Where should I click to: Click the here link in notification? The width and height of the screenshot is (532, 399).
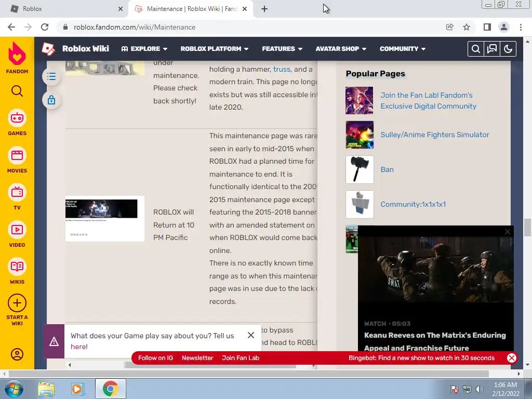point(79,347)
